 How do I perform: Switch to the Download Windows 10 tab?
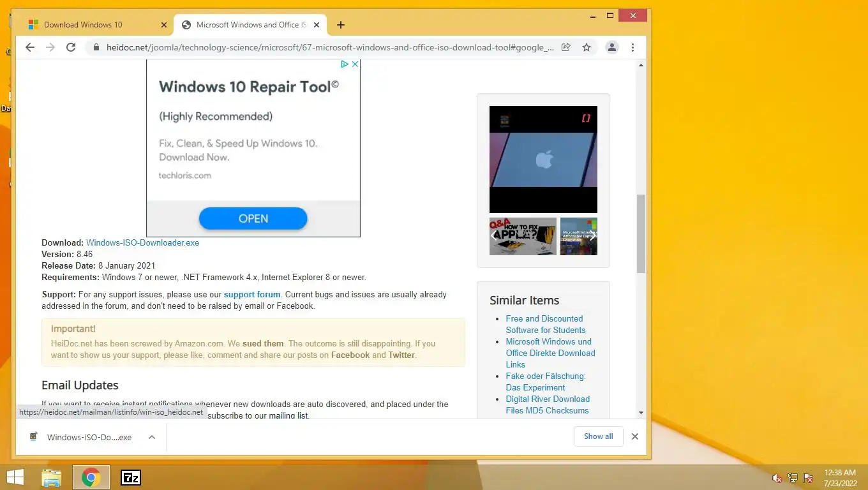click(96, 25)
